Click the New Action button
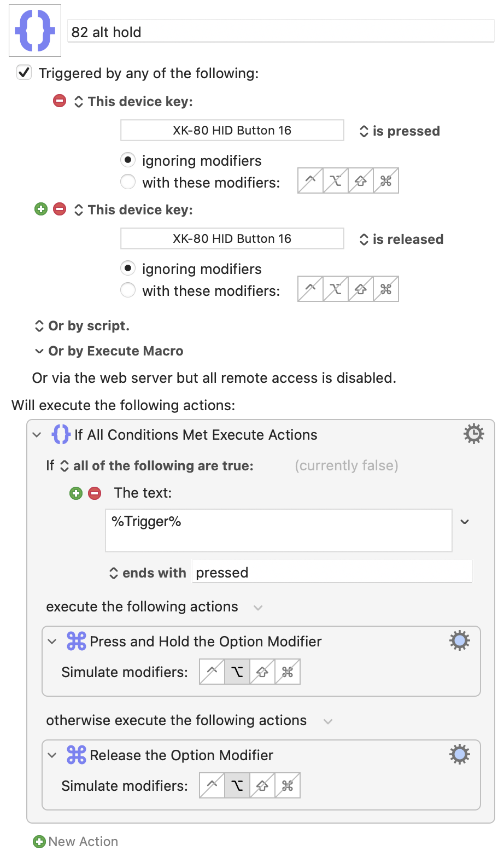This screenshot has width=504, height=863. pyautogui.click(x=75, y=841)
